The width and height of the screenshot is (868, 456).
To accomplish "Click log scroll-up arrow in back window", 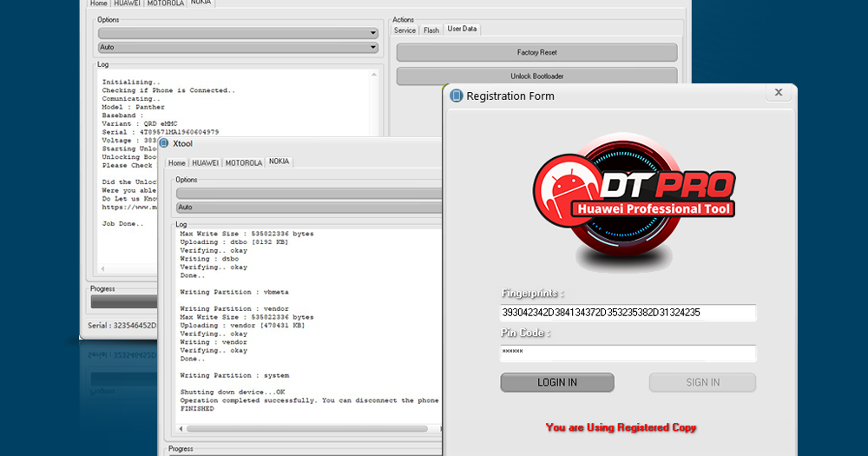I will (x=374, y=74).
